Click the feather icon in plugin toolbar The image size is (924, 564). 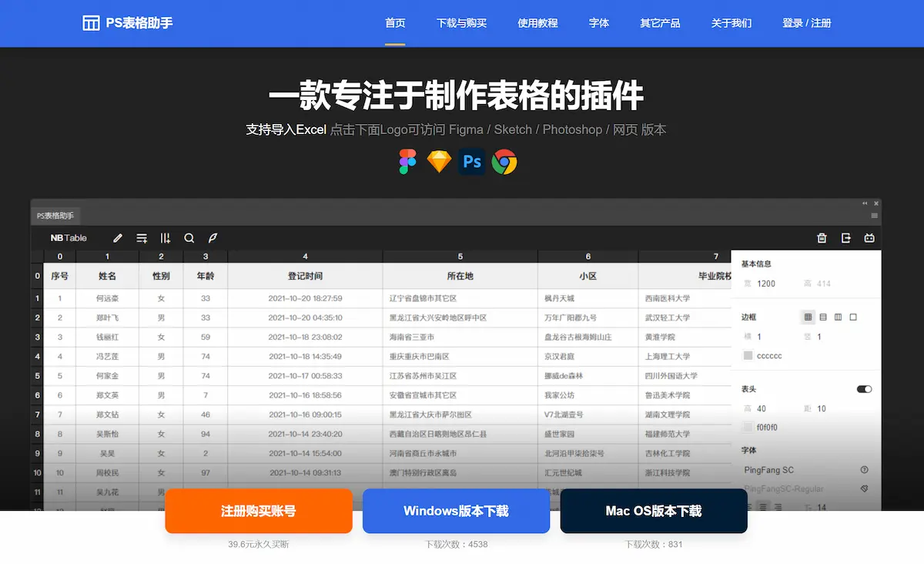click(213, 238)
